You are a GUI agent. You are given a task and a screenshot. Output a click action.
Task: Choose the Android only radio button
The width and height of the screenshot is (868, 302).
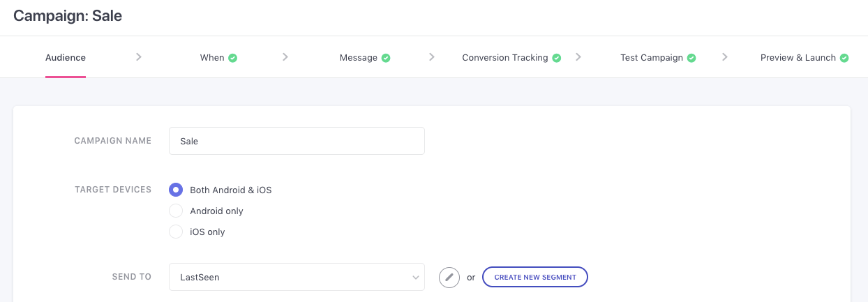[176, 211]
